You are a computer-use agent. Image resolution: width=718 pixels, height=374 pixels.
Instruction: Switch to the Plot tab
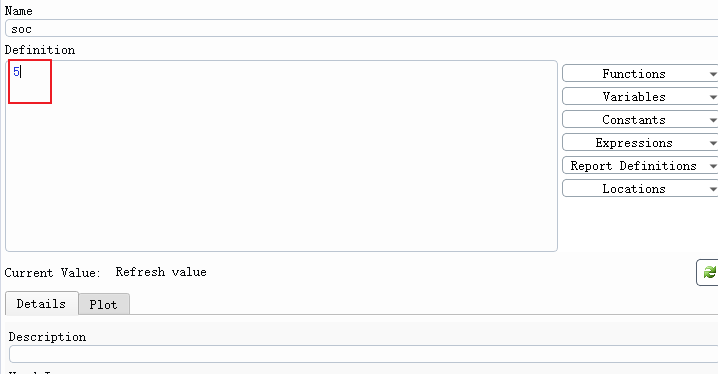pos(103,304)
